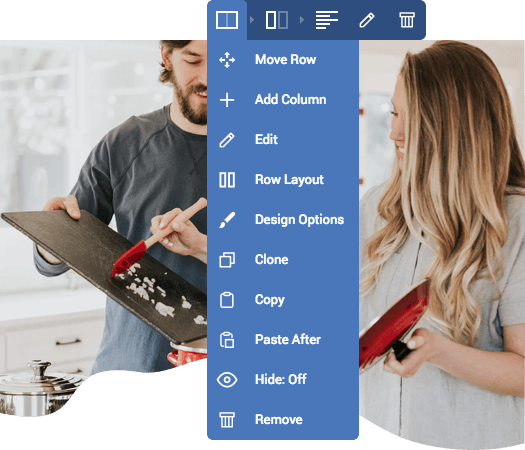This screenshot has height=450, width=525.
Task: Toggle the eye icon for Hide
Action: 227,380
